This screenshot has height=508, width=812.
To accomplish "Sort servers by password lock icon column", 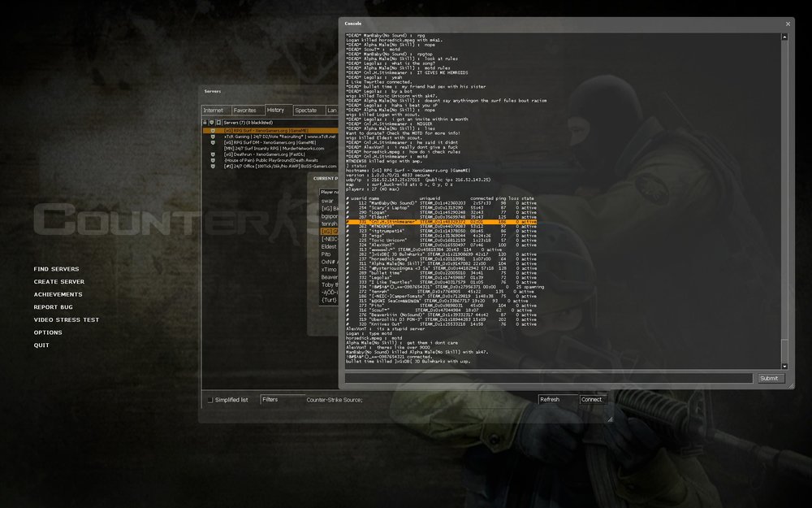I will pos(205,123).
